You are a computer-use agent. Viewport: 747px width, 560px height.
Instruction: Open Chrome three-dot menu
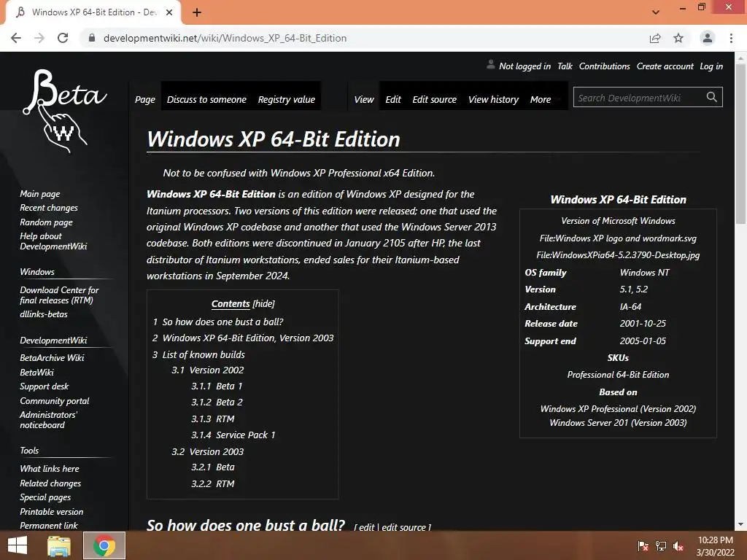click(731, 38)
